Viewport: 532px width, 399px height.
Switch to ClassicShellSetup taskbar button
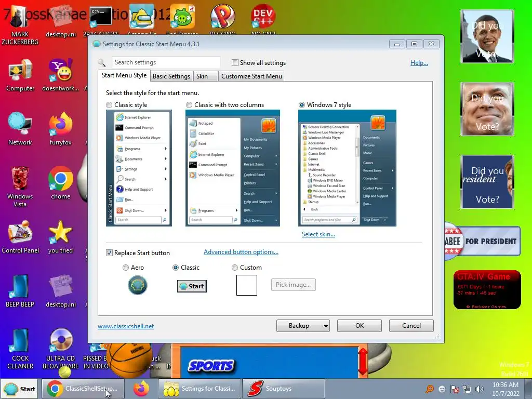tap(83, 389)
